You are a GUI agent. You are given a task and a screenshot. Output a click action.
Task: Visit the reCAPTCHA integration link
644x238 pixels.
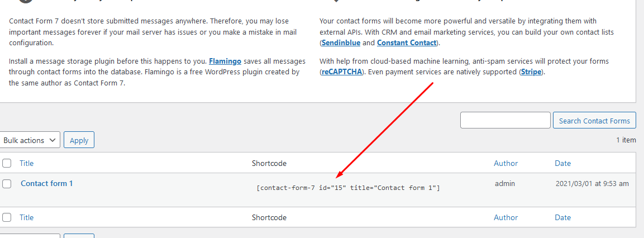342,72
